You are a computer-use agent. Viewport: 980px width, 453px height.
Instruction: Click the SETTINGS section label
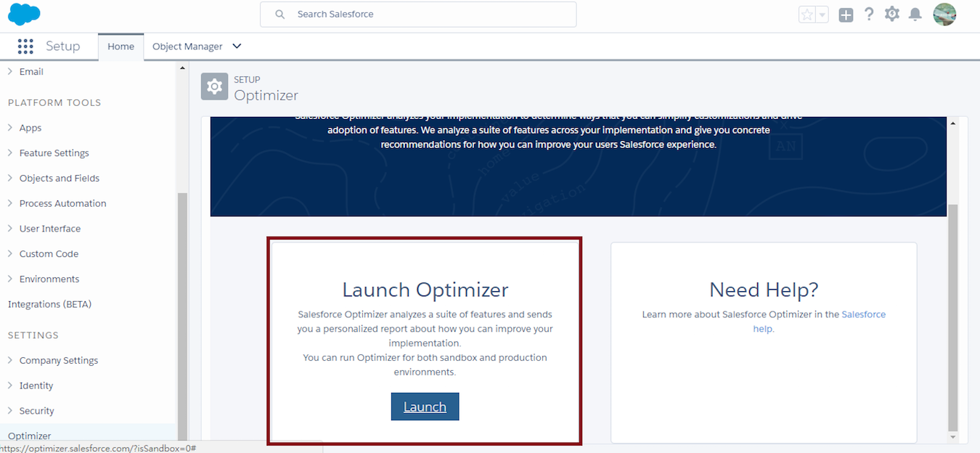click(x=33, y=335)
